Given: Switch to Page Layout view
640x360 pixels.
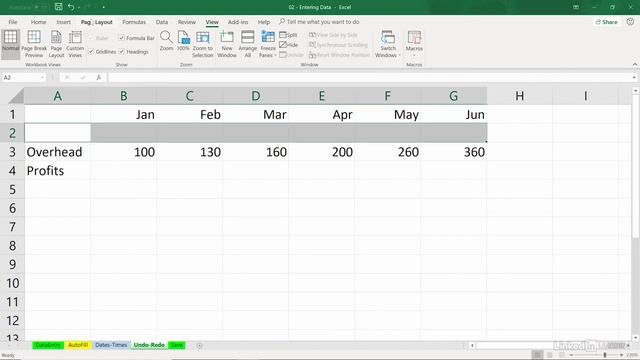Looking at the screenshot, I should (56, 44).
